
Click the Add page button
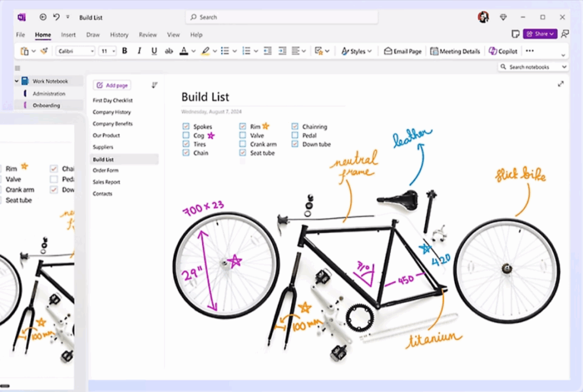pos(112,84)
